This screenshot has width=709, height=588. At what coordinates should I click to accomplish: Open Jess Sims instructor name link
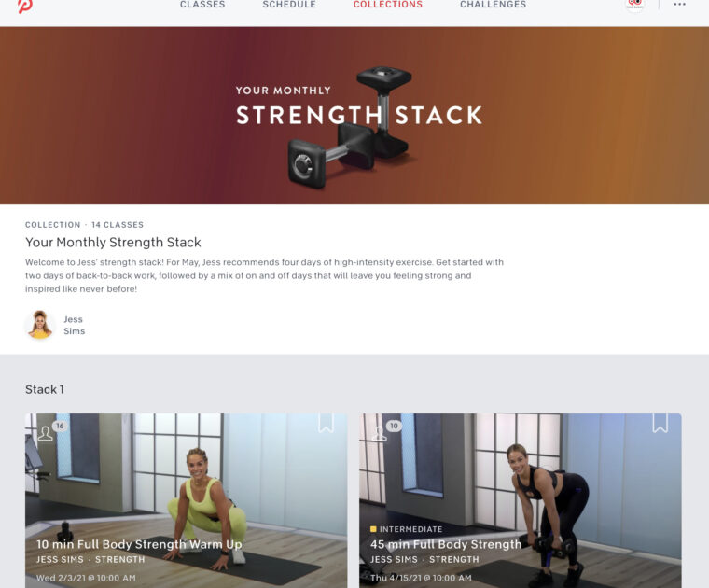[74, 325]
